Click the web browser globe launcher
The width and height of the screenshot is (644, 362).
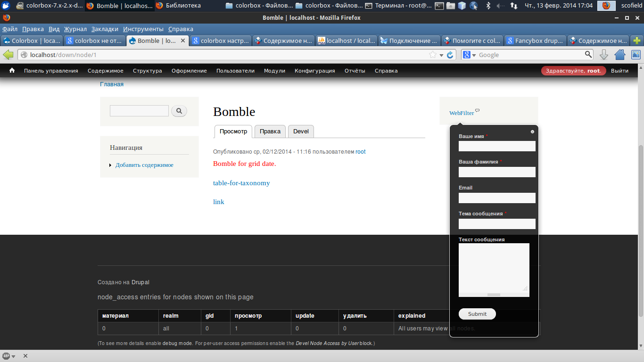coord(473,6)
